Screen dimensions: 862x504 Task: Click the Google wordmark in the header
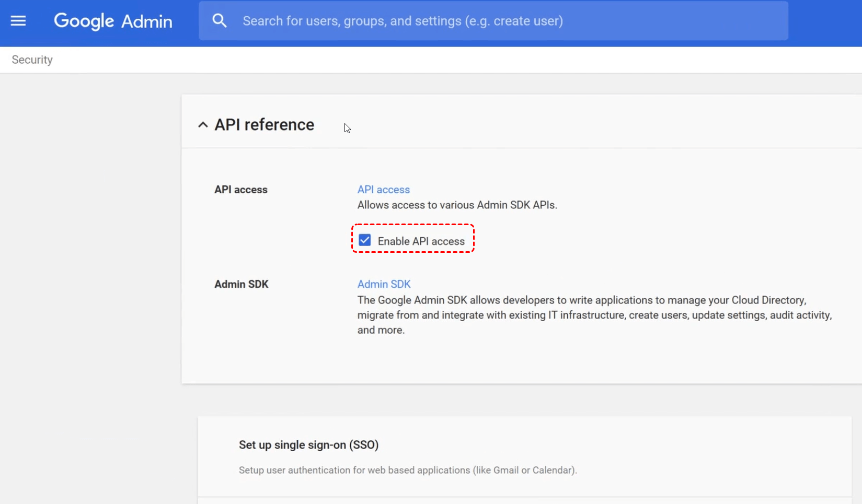(84, 21)
